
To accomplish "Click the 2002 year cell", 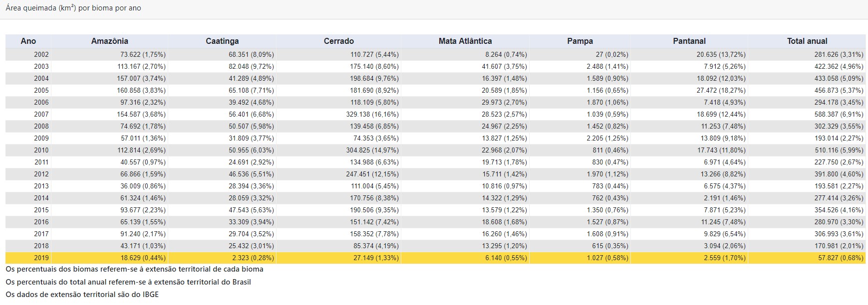I will 41,54.
